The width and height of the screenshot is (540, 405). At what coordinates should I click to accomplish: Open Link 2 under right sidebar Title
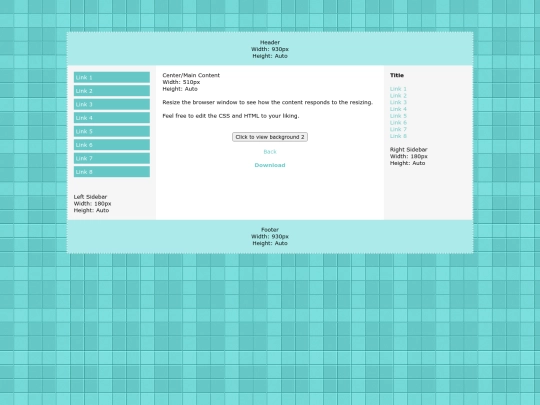click(x=398, y=96)
